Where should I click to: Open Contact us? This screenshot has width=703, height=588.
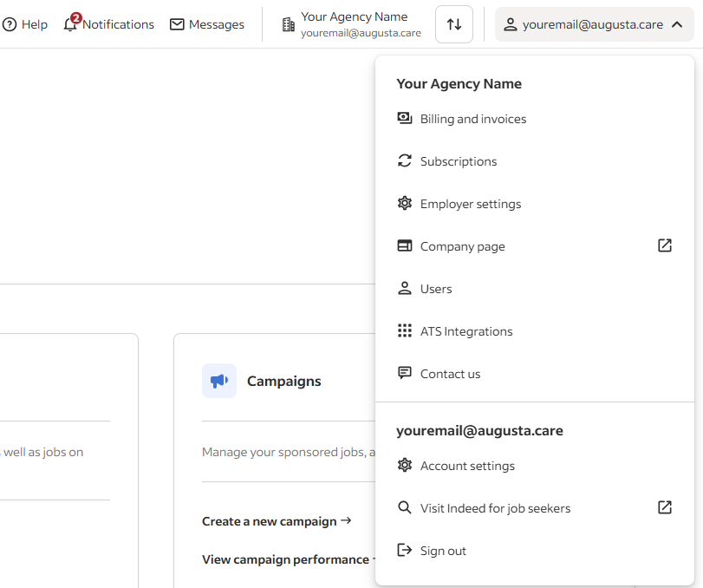[x=450, y=373]
